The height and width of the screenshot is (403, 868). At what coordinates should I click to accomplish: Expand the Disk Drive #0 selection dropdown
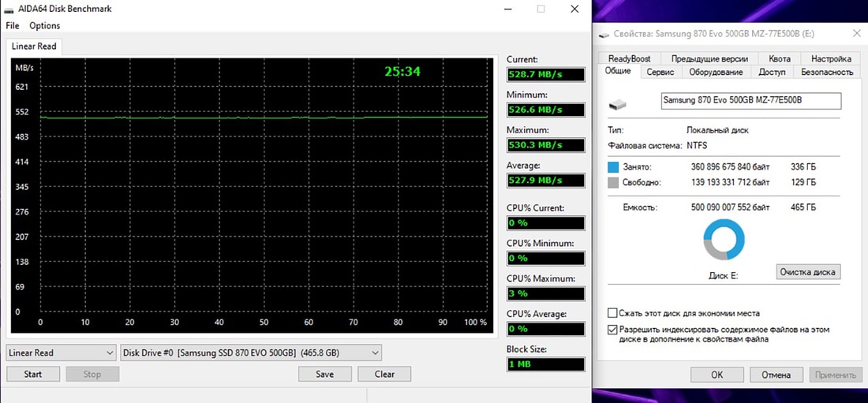[x=251, y=353]
